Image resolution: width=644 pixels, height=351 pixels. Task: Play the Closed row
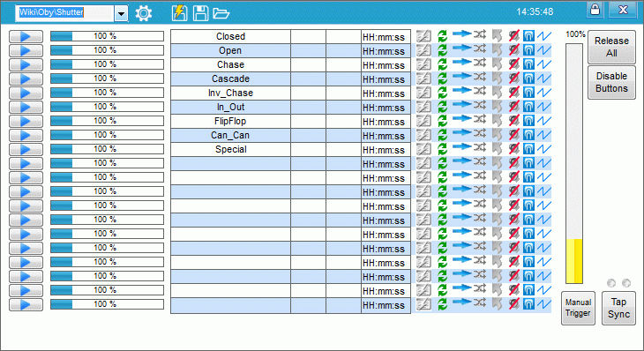(x=26, y=36)
